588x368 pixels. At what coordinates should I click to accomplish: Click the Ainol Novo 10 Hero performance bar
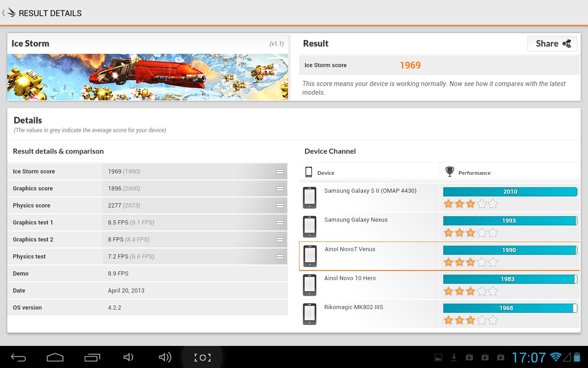tap(509, 279)
